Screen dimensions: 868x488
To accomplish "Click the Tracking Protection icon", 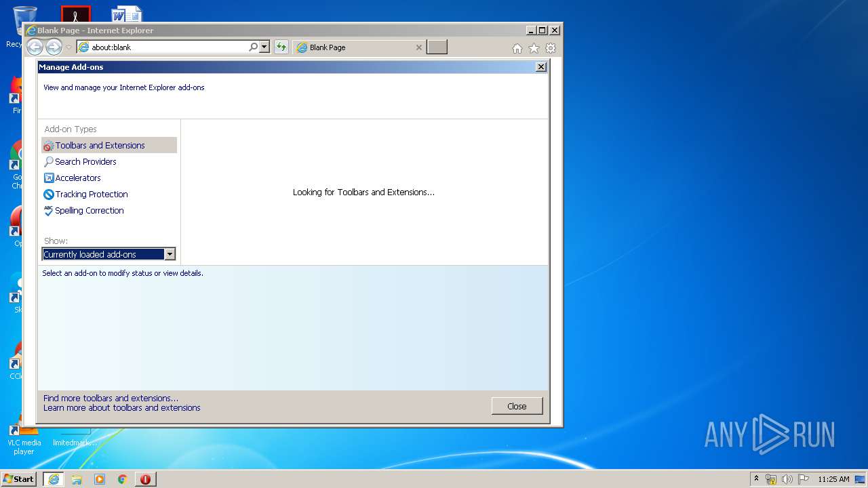I will click(48, 194).
